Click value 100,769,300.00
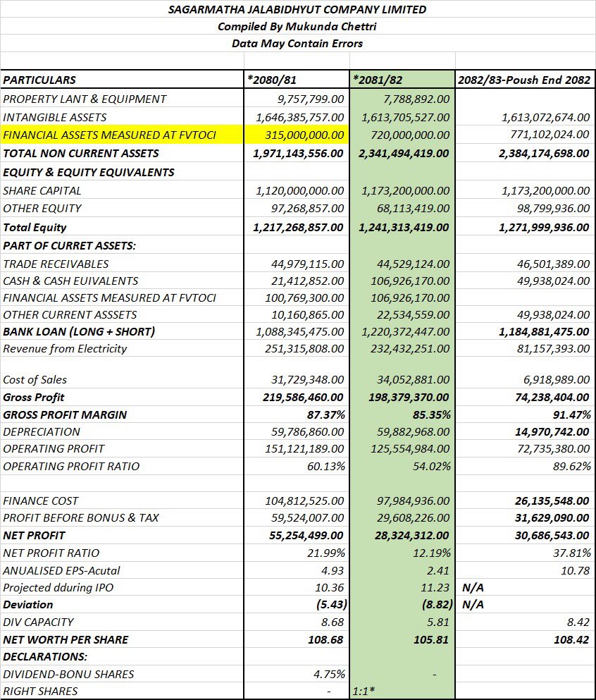596x700 pixels. coord(304,297)
